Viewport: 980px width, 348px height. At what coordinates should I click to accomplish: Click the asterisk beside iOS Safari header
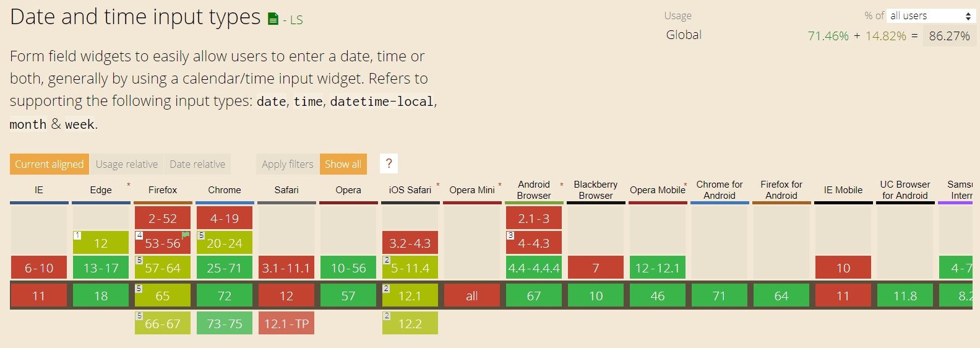(x=438, y=185)
